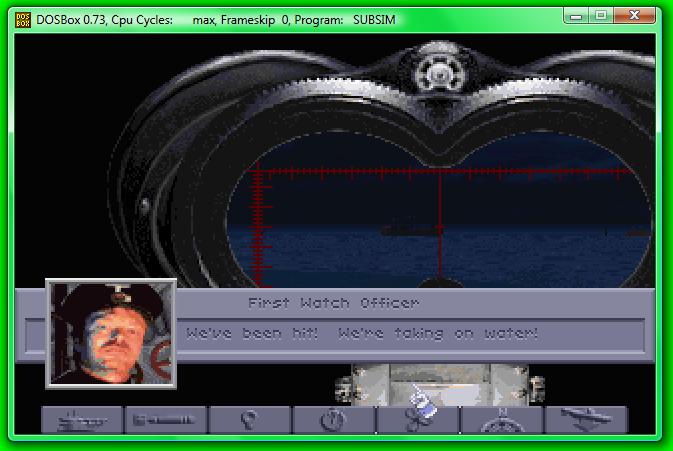Viewport: 673px width, 451px height.
Task: Open the compass heading icon
Action: click(502, 420)
